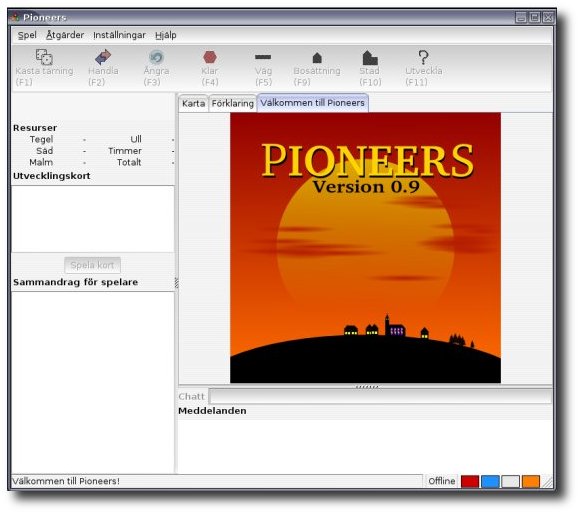Viewport: 580px width, 514px height.
Task: Maximize the Pioneers window
Action: pos(535,17)
